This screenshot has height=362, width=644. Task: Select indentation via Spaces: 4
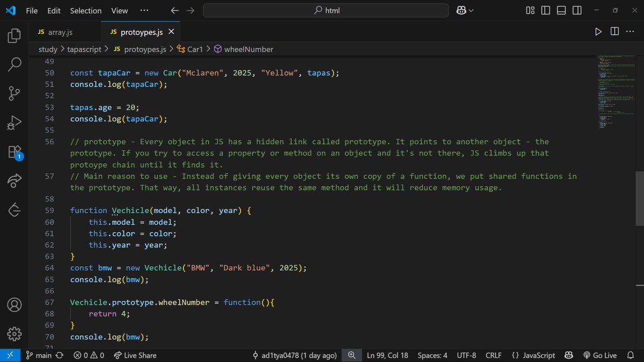pos(433,355)
